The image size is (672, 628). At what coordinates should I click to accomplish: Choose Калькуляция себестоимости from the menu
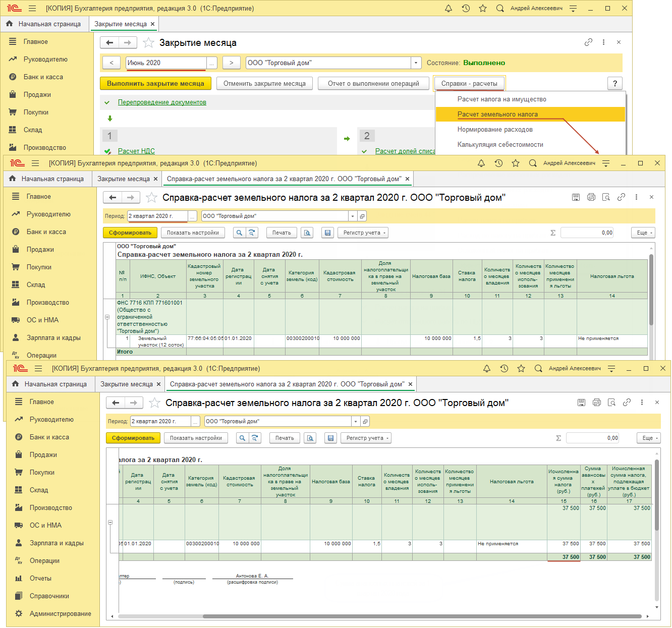500,145
